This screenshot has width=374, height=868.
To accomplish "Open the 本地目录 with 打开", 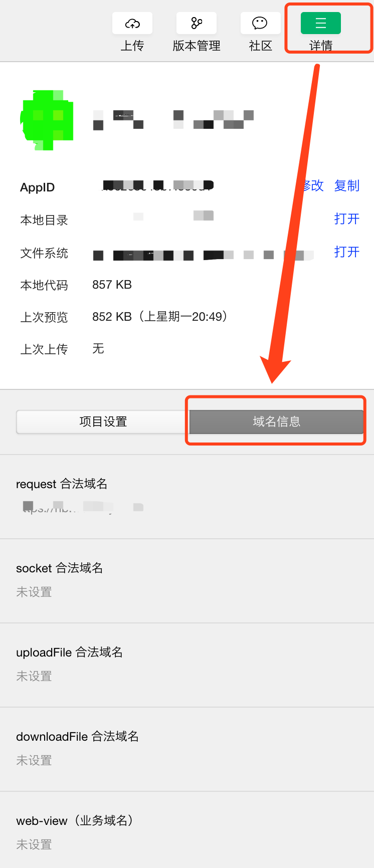I will [347, 219].
